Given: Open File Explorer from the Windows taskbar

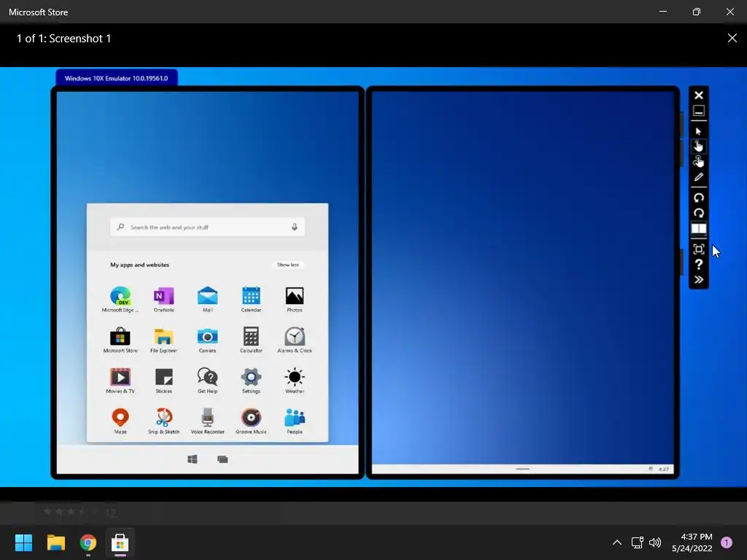Looking at the screenshot, I should pyautogui.click(x=55, y=542).
